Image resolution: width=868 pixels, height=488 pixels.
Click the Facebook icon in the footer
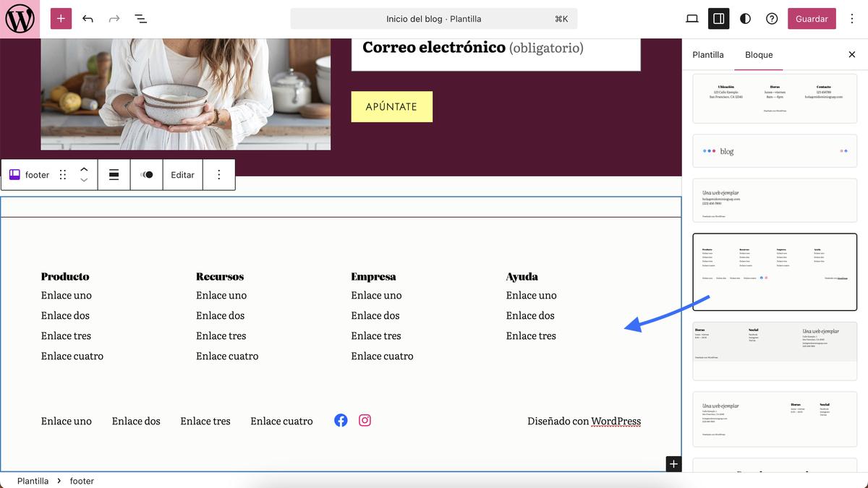pos(340,420)
